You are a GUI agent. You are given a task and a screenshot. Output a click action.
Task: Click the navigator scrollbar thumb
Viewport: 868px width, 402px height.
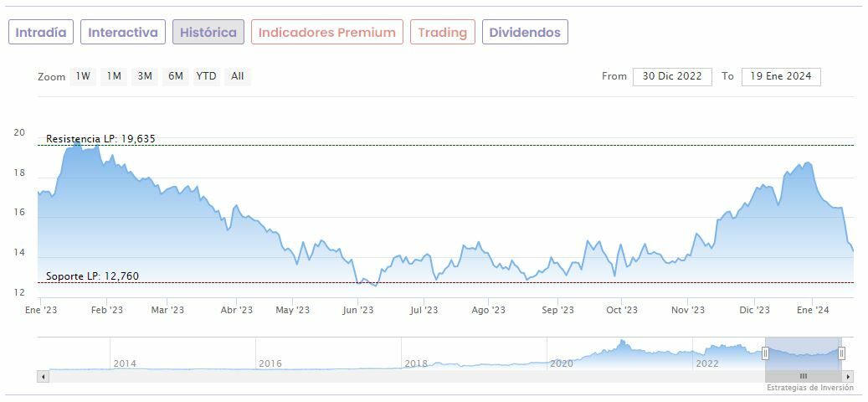pos(804,377)
